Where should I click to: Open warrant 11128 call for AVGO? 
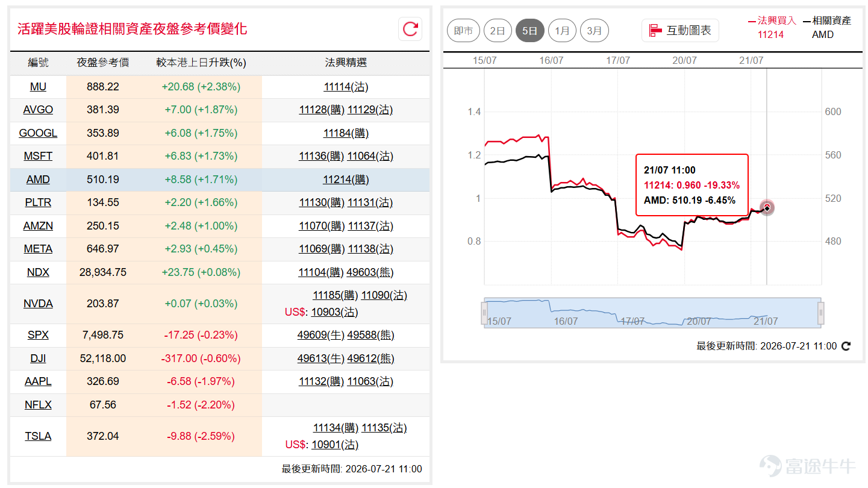coord(322,110)
